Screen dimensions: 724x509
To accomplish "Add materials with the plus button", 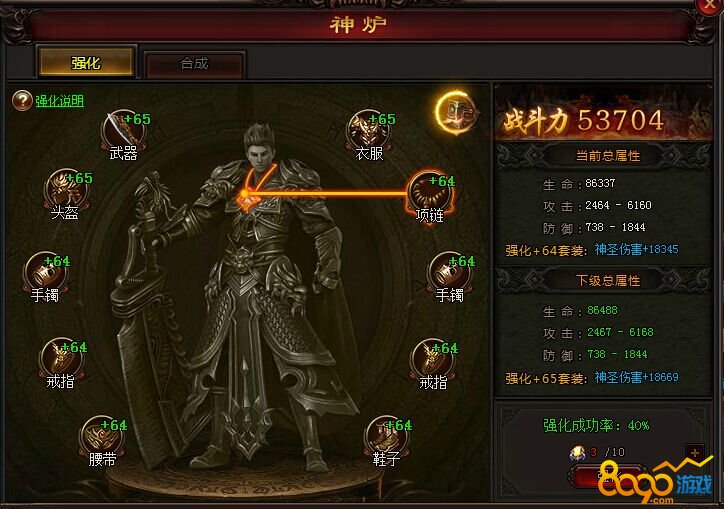I will click(x=694, y=453).
